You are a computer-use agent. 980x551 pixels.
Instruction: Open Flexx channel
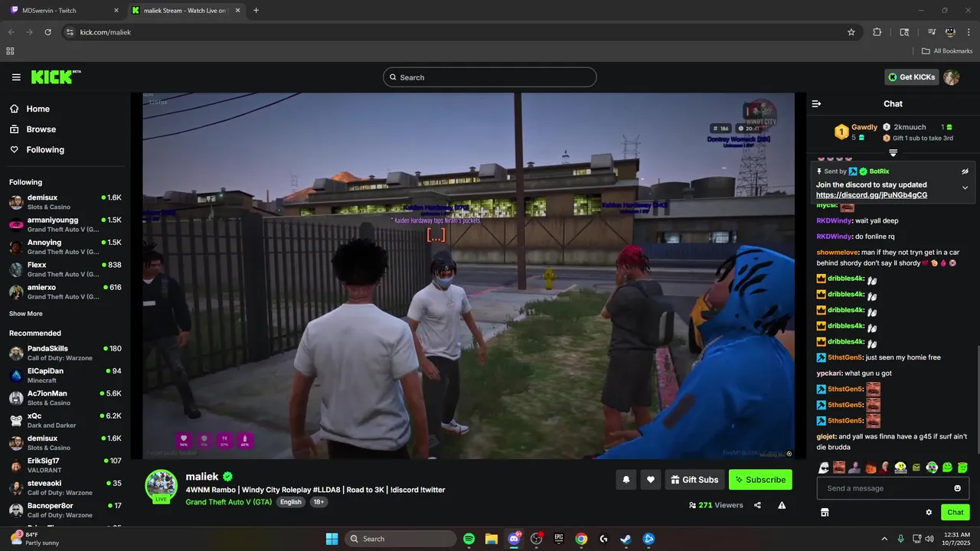coord(65,269)
